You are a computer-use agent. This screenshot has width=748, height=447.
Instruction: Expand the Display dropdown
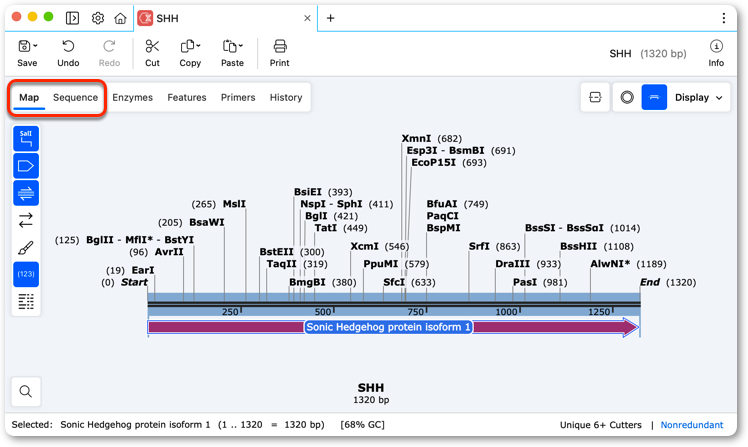[698, 97]
